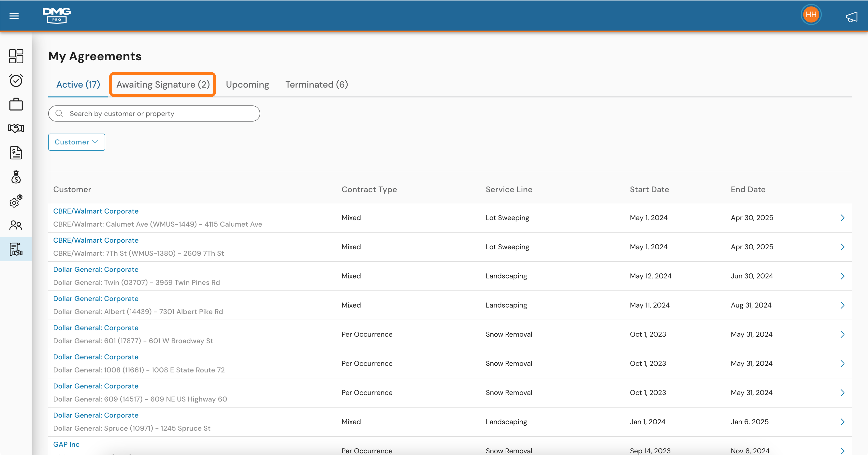The image size is (868, 455).
Task: Click the DMG Pro logo
Action: 57,16
